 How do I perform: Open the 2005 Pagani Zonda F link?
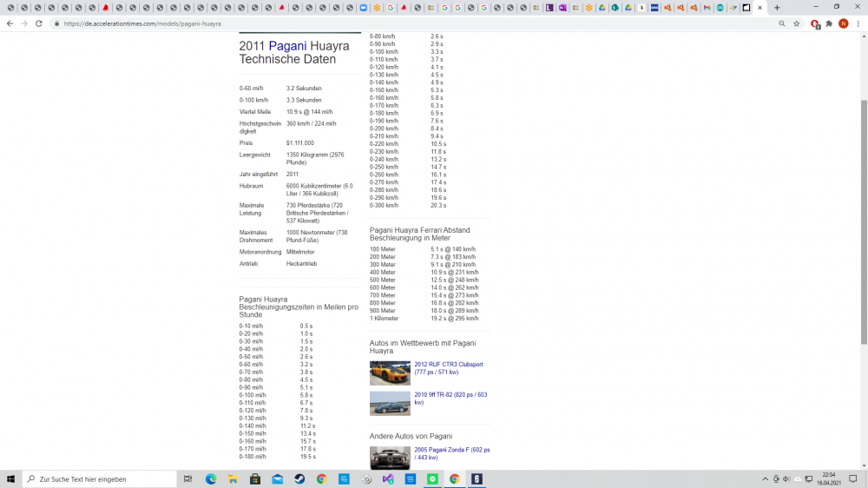click(451, 453)
